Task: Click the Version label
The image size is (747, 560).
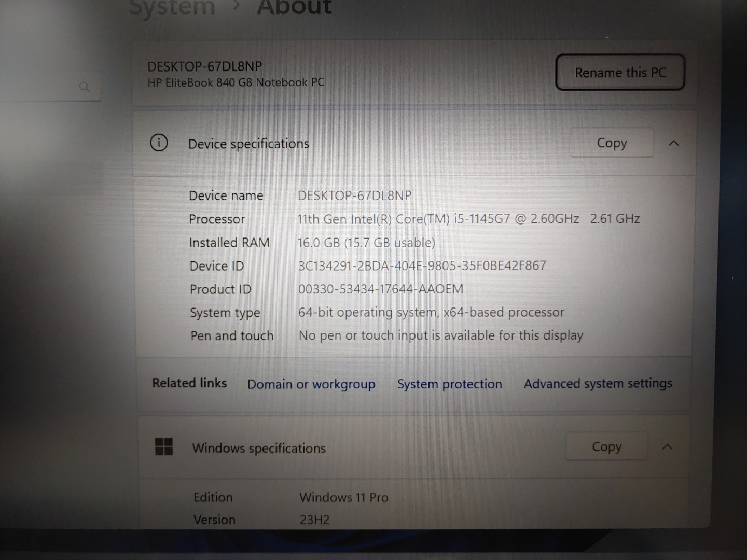Action: click(x=214, y=520)
